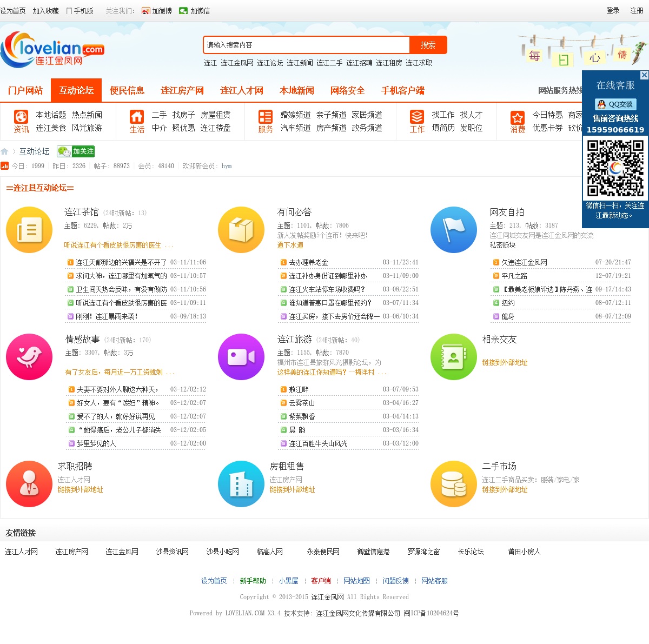
Task: Open 找房子 in the 生活 section
Action: pos(183,115)
